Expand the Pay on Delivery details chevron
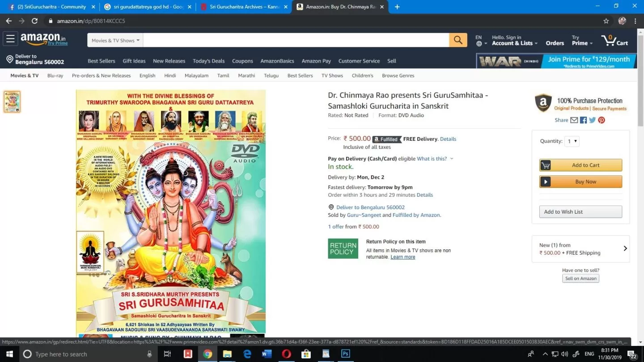644x362 pixels. point(452,159)
